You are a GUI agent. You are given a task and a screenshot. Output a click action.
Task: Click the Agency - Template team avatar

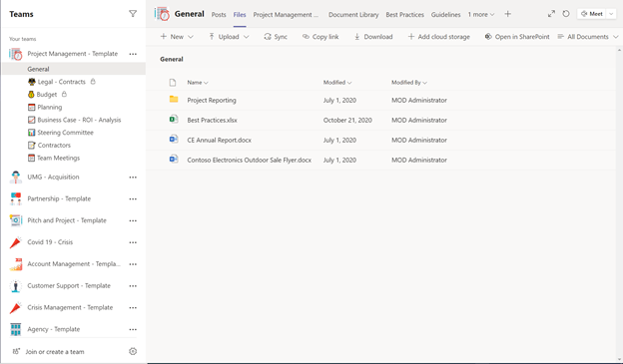16,329
